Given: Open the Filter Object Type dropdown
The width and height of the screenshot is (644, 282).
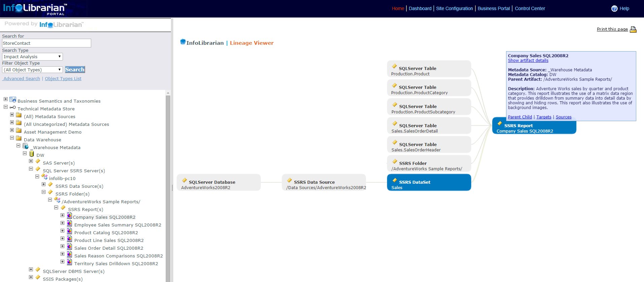Looking at the screenshot, I should click(x=32, y=70).
